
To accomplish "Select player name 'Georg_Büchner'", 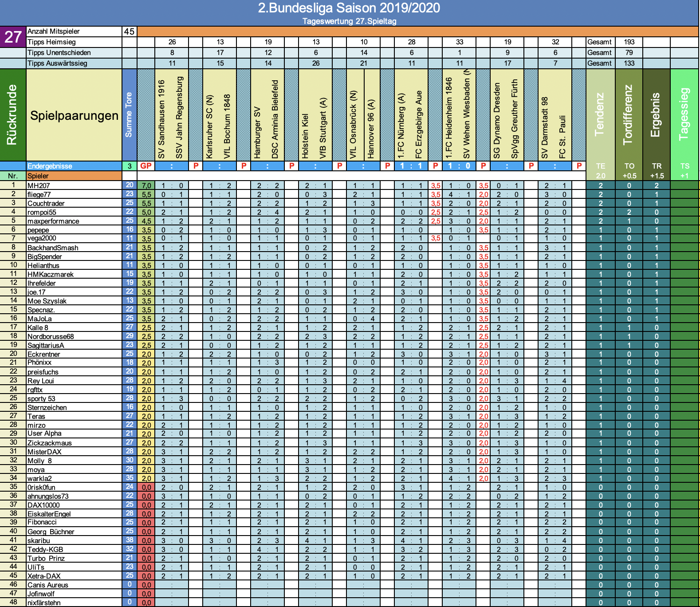I will [x=51, y=532].
